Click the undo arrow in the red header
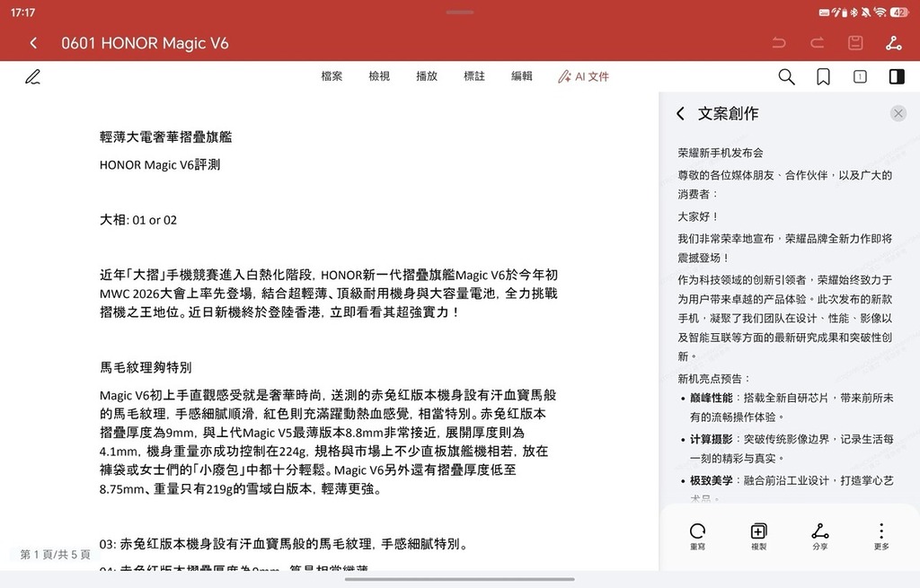This screenshot has width=920, height=588. pyautogui.click(x=779, y=43)
